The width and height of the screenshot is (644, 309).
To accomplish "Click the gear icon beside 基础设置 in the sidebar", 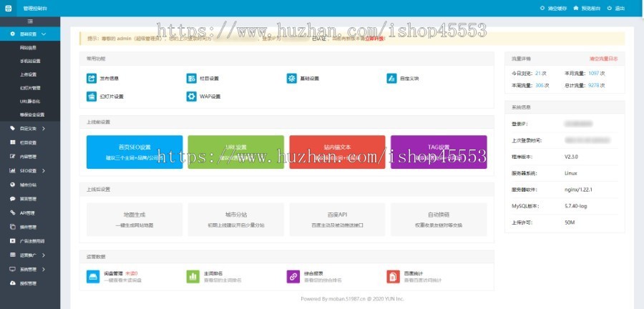I will [13, 34].
